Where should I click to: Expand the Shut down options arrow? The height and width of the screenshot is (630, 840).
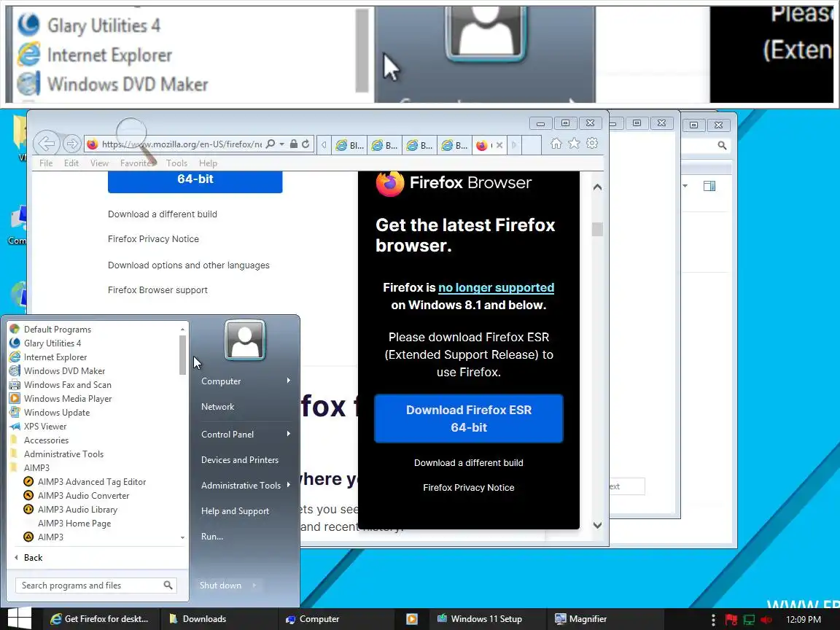254,586
